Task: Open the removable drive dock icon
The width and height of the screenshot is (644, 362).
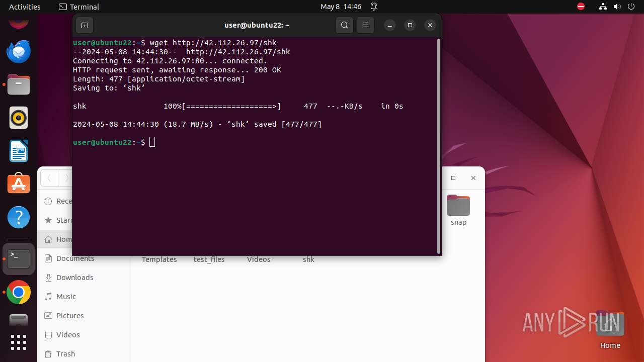Action: [19, 320]
